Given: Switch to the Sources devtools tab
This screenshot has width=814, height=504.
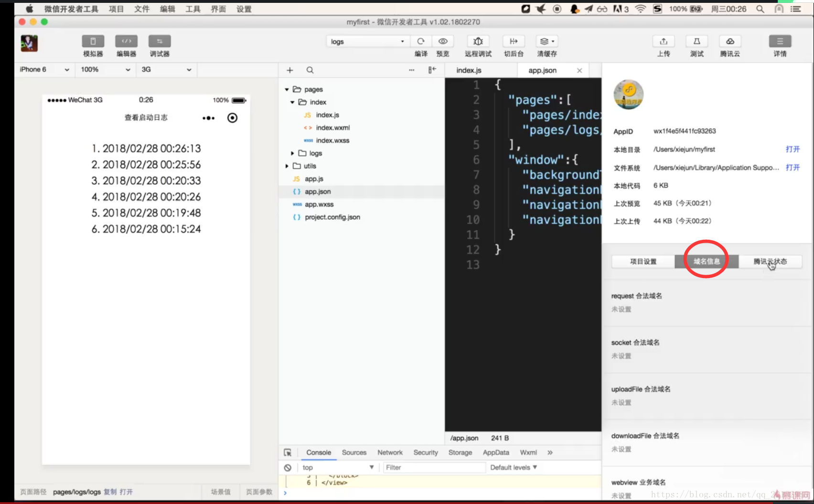Looking at the screenshot, I should point(354,452).
